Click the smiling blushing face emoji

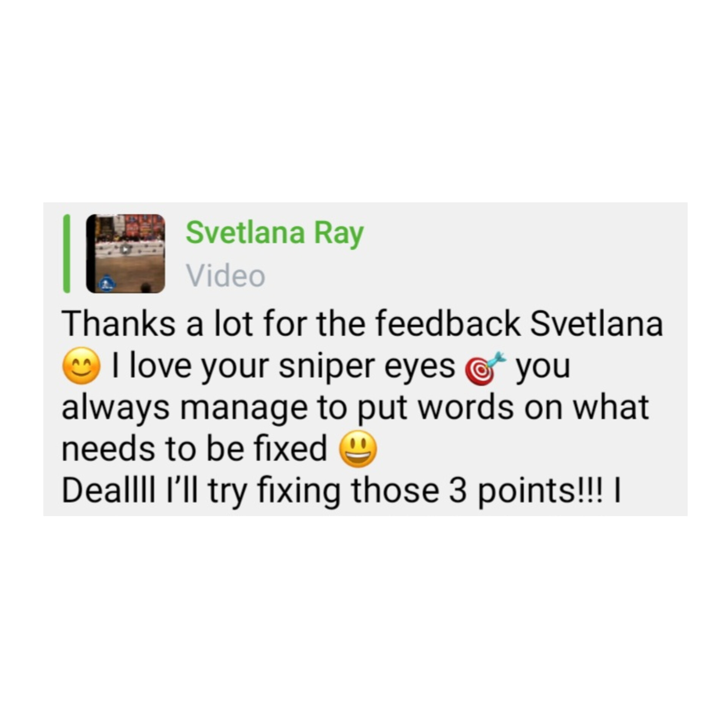81,367
